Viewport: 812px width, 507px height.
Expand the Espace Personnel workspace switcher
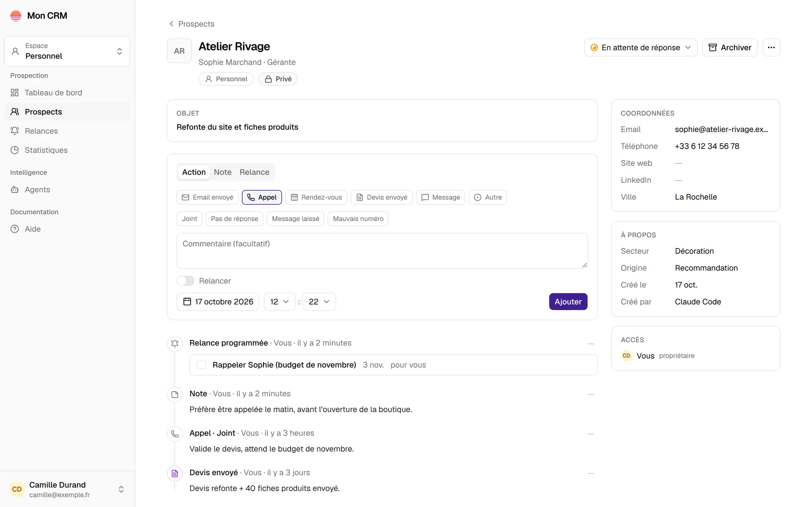pos(67,51)
